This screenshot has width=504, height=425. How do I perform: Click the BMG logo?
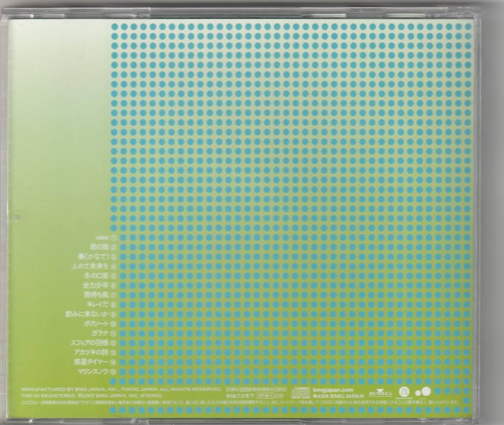tap(380, 394)
